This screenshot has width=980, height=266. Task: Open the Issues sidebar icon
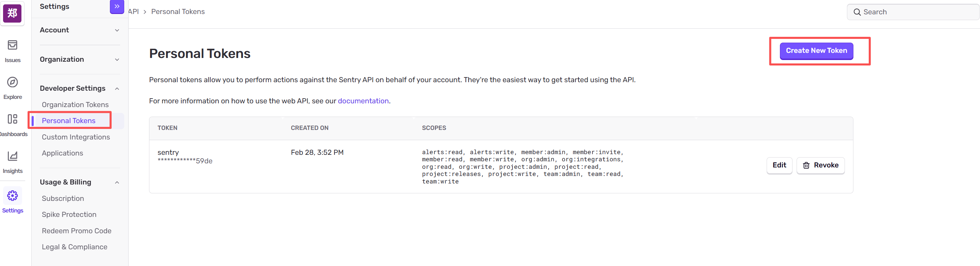(13, 45)
